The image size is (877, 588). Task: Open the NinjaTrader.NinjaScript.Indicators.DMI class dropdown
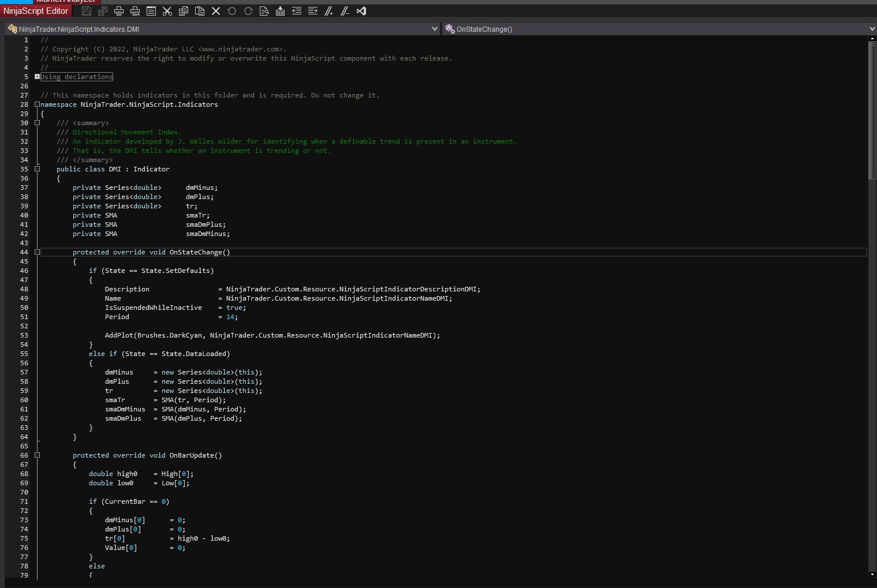[435, 29]
